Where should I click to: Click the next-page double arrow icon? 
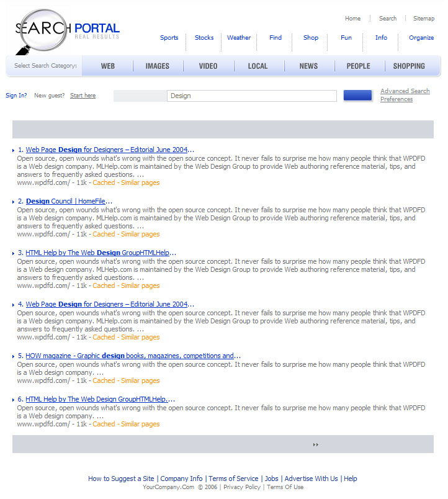[x=315, y=444]
